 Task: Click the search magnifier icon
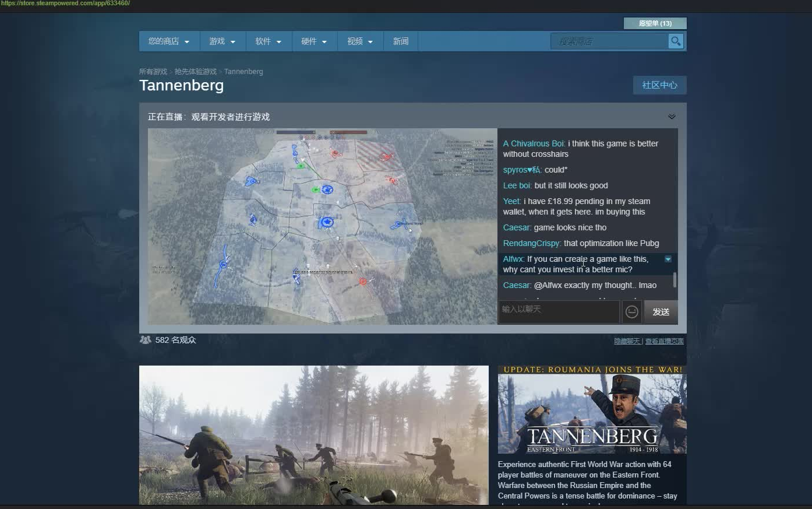(x=676, y=41)
